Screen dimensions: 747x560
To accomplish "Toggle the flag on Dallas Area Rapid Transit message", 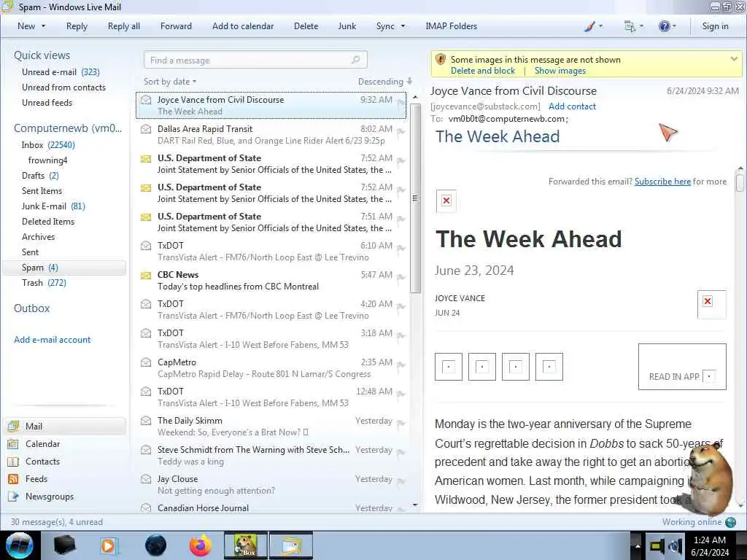I will [x=400, y=132].
